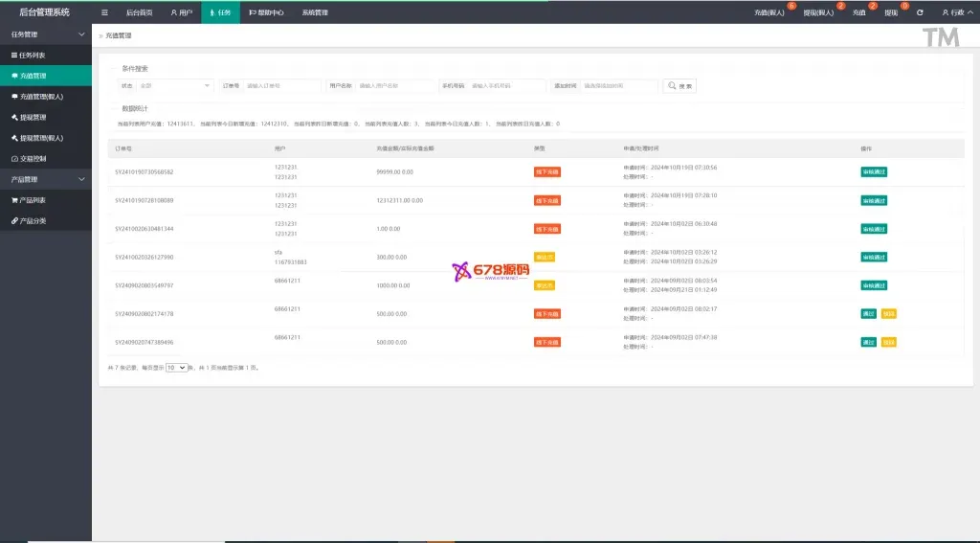Open 充值管理(假人) in the sidebar
980x543 pixels.
40,97
